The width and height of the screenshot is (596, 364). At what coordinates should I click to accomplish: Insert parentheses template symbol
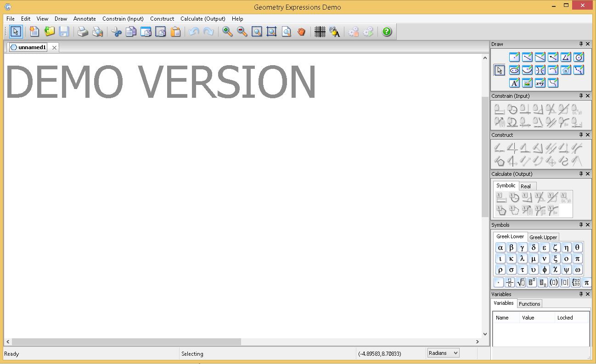(554, 282)
